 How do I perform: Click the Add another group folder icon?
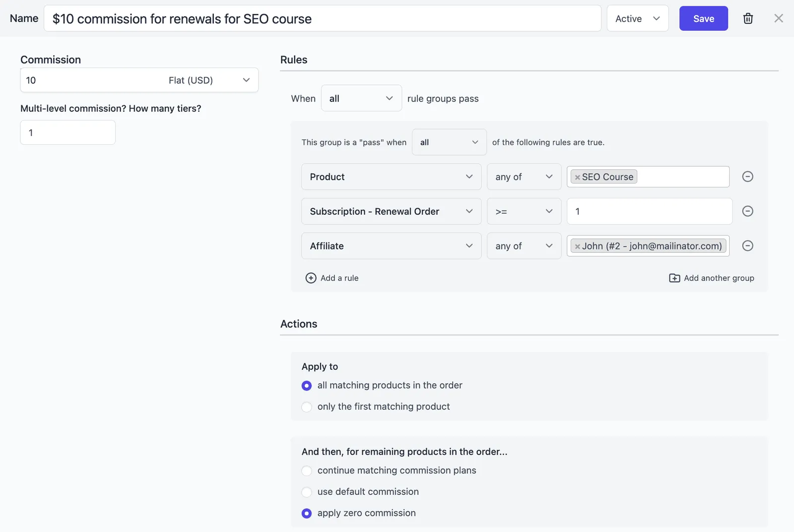point(674,278)
